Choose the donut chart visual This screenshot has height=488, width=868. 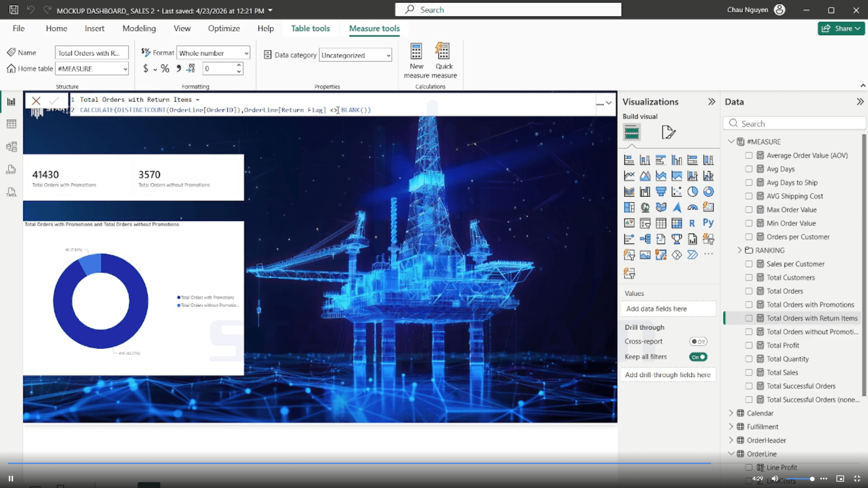[708, 192]
